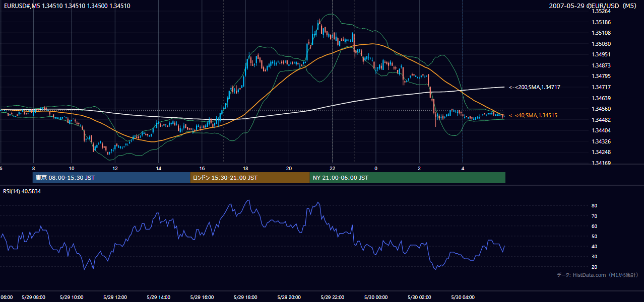Screen dimensions: 644x302
Task: Click the 40 SMA 1.34515 line label
Action: tap(533, 116)
